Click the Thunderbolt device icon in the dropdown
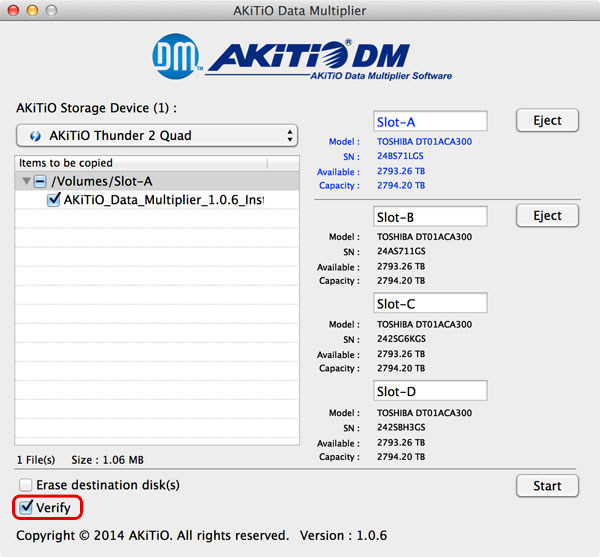This screenshot has width=600, height=557. coord(35,136)
